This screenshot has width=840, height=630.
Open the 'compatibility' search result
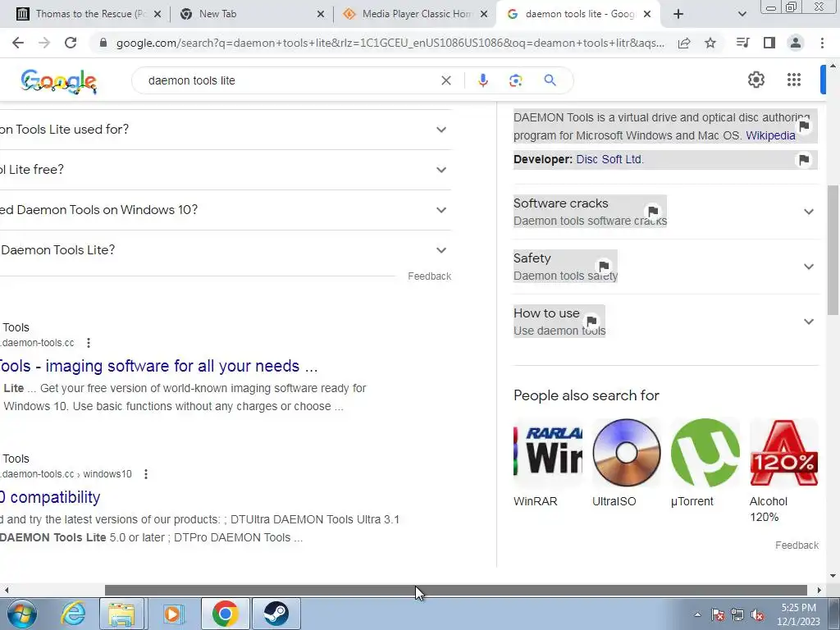[50, 497]
